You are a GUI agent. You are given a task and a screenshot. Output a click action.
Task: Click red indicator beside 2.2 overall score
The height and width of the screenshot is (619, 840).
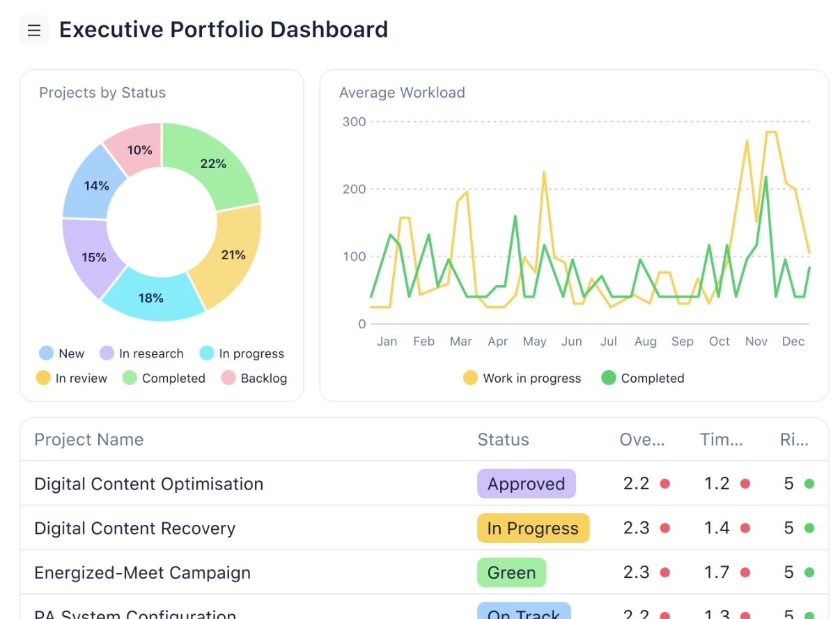tap(665, 484)
